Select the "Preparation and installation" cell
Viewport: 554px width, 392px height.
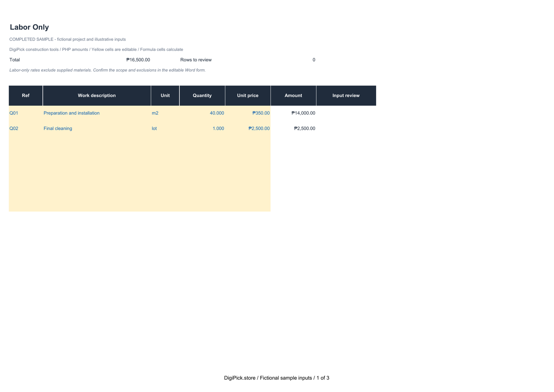point(97,113)
